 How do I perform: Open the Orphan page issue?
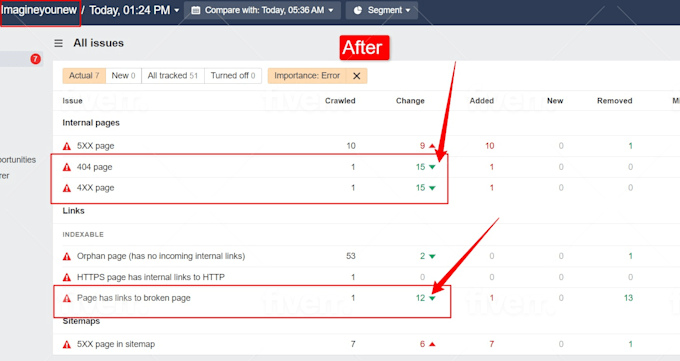(x=161, y=256)
